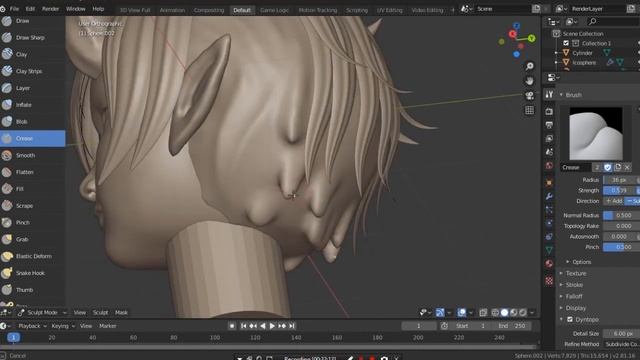This screenshot has width=640, height=360.
Task: Open the Window menu
Action: (x=76, y=9)
